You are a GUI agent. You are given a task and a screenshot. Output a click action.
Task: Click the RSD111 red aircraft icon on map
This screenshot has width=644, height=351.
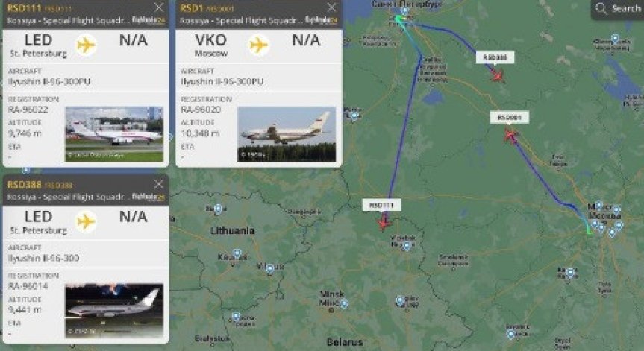[384, 223]
